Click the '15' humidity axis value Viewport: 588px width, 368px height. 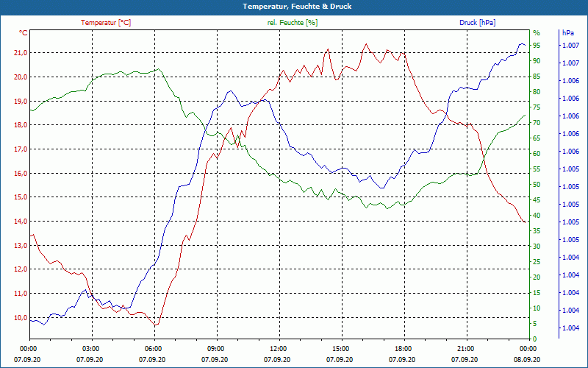(537, 293)
